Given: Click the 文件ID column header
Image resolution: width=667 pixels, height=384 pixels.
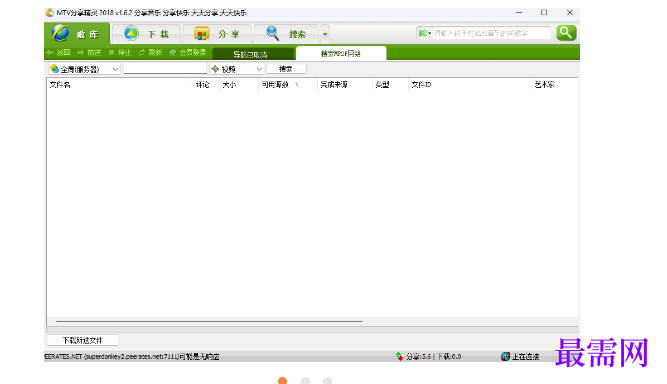Looking at the screenshot, I should (470, 85).
